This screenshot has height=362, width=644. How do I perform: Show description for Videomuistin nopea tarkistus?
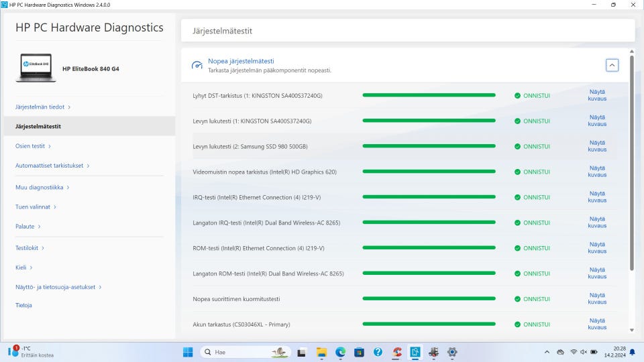597,172
